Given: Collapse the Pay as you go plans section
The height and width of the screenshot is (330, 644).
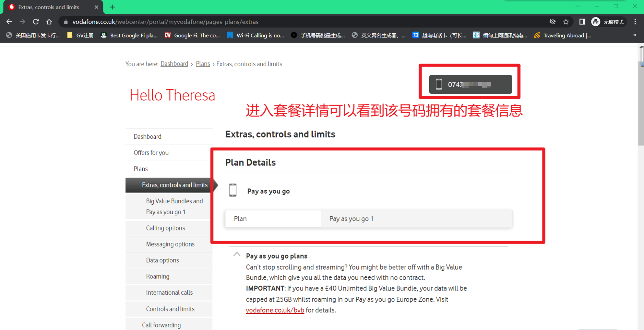Looking at the screenshot, I should pyautogui.click(x=237, y=255).
